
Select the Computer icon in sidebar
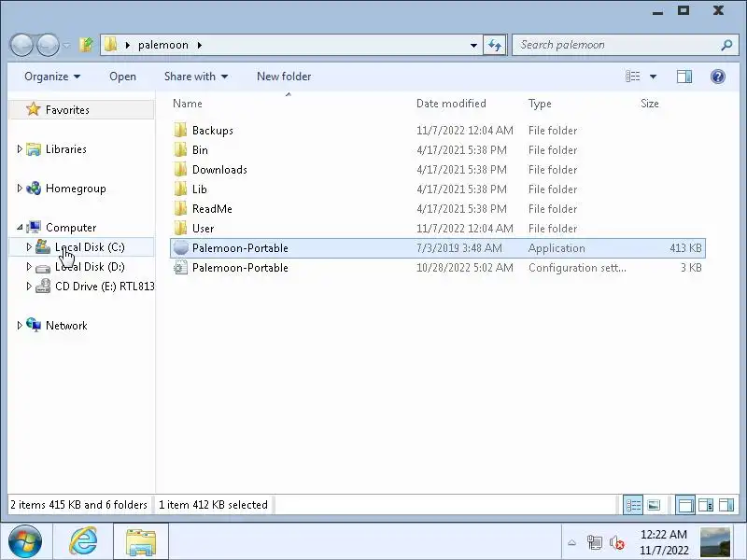(x=34, y=227)
